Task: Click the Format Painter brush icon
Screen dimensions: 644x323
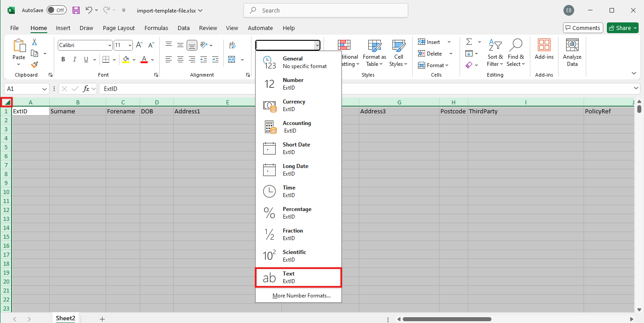Action: [x=34, y=65]
